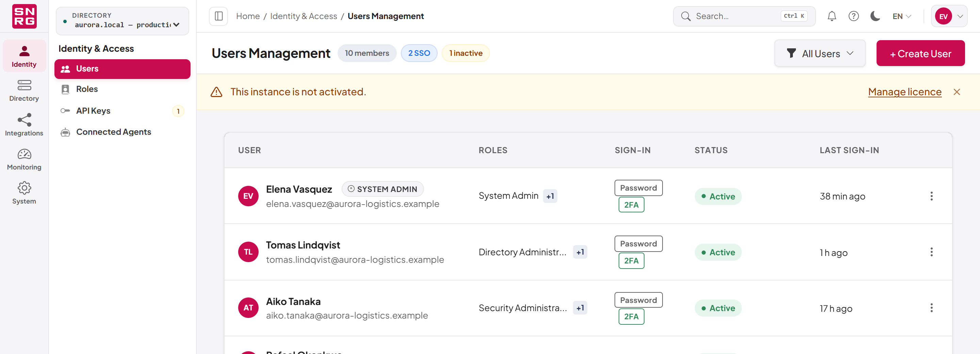Follow the Manage licence link

[905, 92]
